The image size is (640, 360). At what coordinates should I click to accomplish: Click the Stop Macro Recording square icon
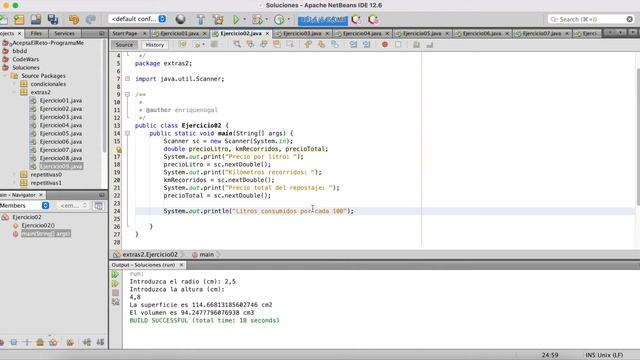coord(398,44)
